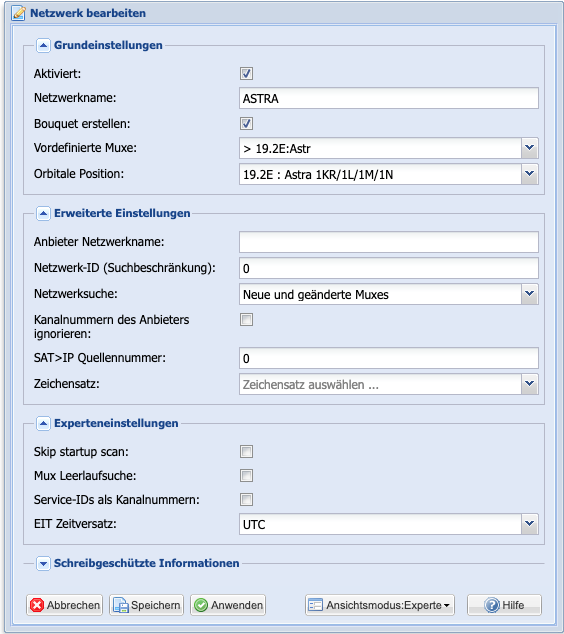Collapse the Erweiterte Einstellungen section

(43, 213)
